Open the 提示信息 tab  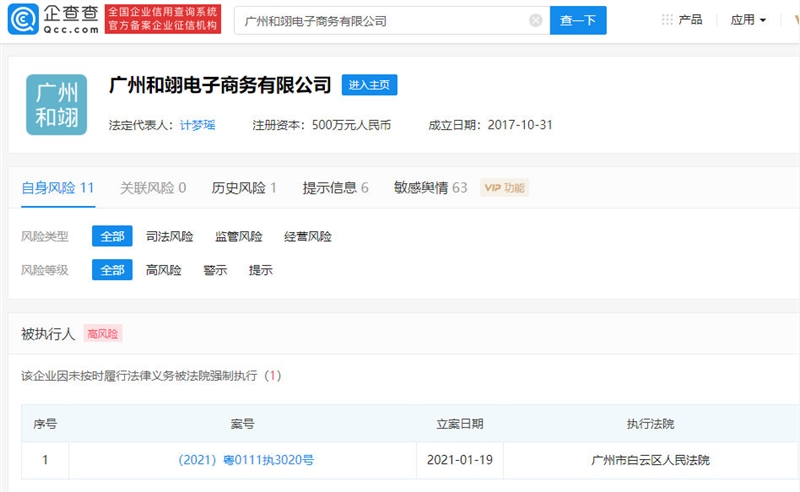[x=336, y=188]
